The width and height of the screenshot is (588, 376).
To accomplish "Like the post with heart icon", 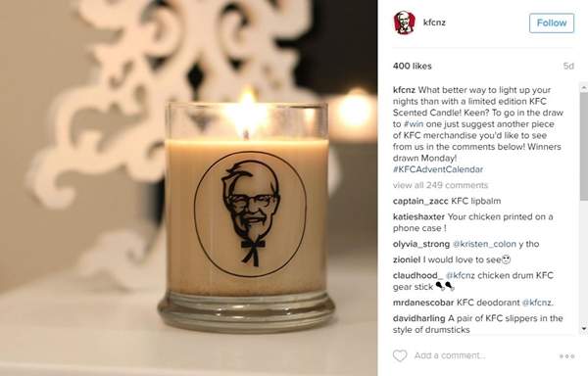I will 400,355.
